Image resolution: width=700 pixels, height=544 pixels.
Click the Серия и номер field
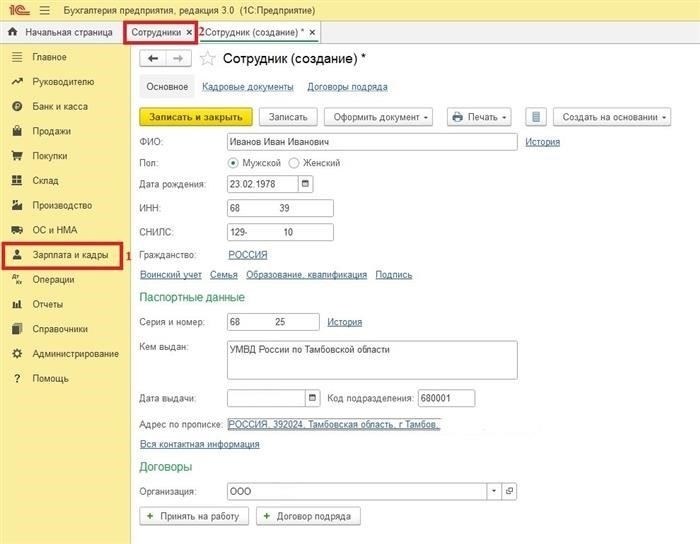point(273,322)
